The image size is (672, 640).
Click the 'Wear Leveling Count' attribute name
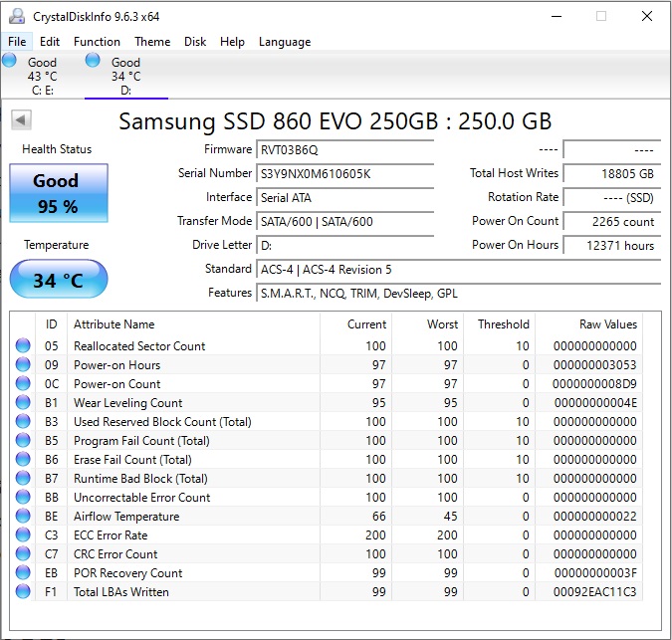[x=127, y=403]
